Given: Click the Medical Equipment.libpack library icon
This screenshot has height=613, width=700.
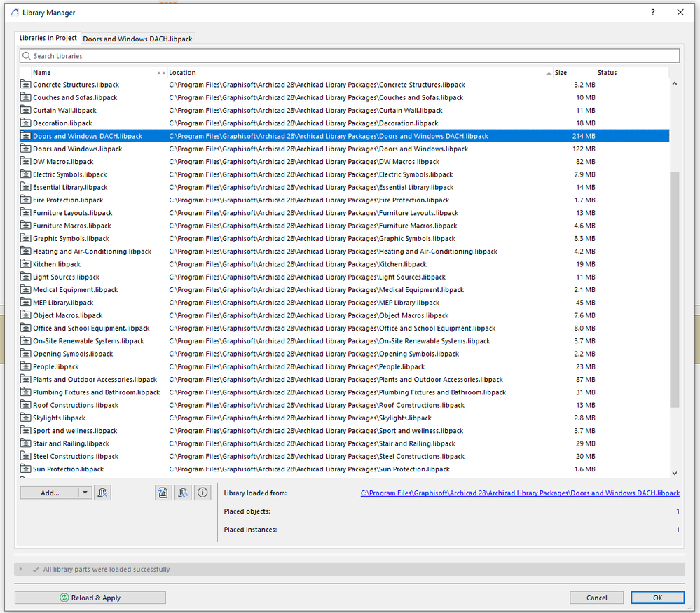Looking at the screenshot, I should click(25, 289).
